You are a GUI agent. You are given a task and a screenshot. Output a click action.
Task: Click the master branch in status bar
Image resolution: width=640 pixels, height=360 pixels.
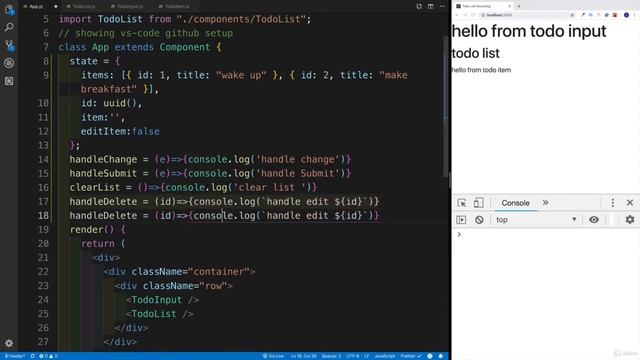pos(15,356)
